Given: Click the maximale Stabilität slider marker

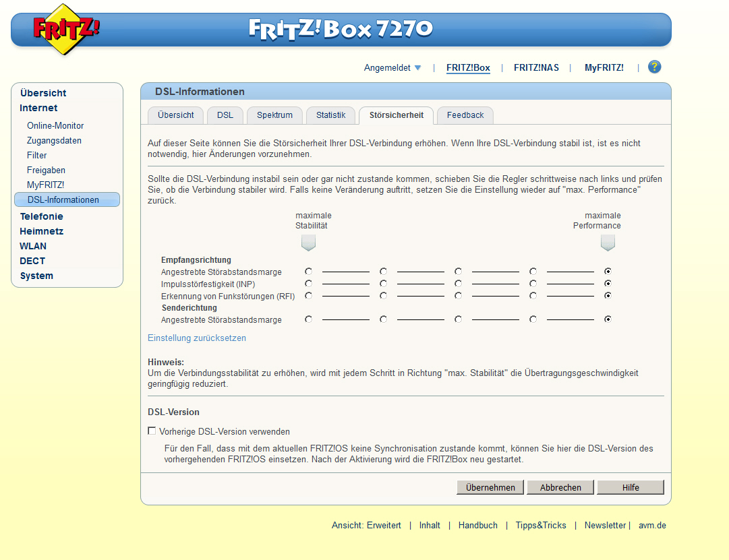Looking at the screenshot, I should (x=308, y=243).
